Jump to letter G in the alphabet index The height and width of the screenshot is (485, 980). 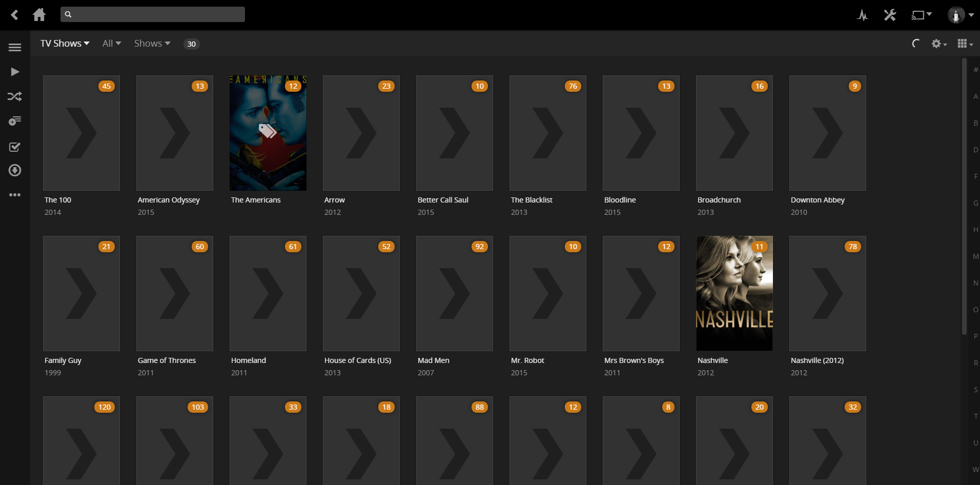pyautogui.click(x=975, y=203)
